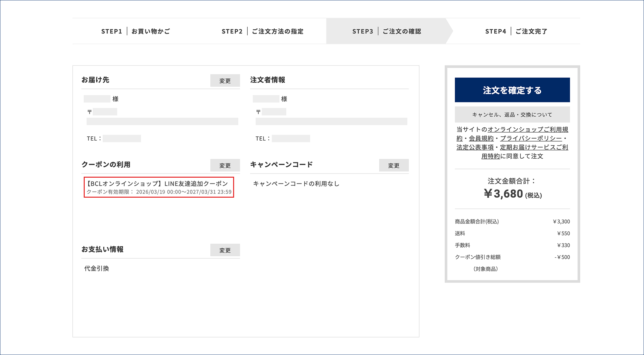Click the highlighted LINE友達追加クーポン coupon box
Image resolution: width=644 pixels, height=355 pixels.
(158, 187)
